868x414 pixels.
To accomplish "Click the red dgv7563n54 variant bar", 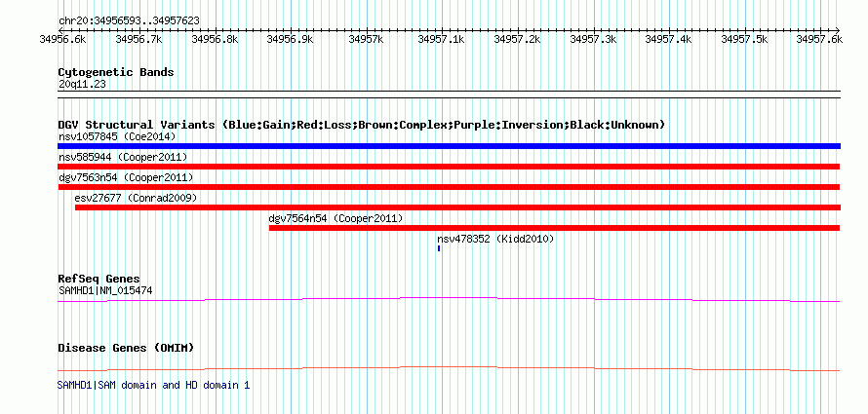I will pyautogui.click(x=449, y=187).
